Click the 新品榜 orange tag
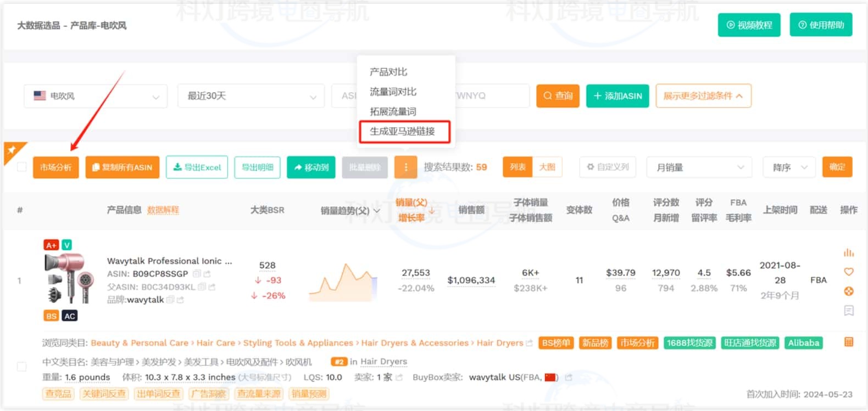868x411 pixels. click(596, 343)
